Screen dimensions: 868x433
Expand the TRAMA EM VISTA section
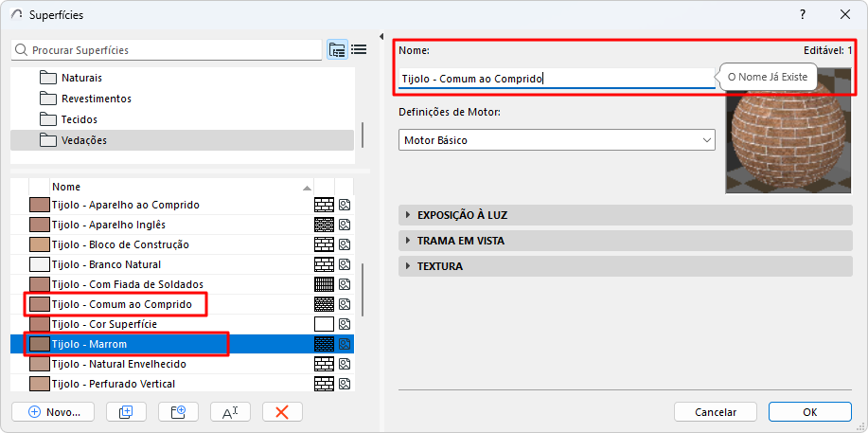pos(460,241)
